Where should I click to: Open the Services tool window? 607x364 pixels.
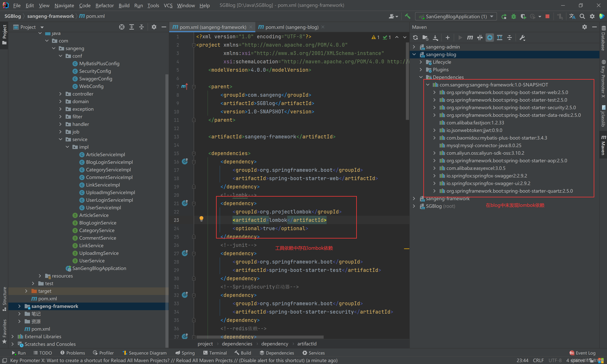tap(314, 353)
